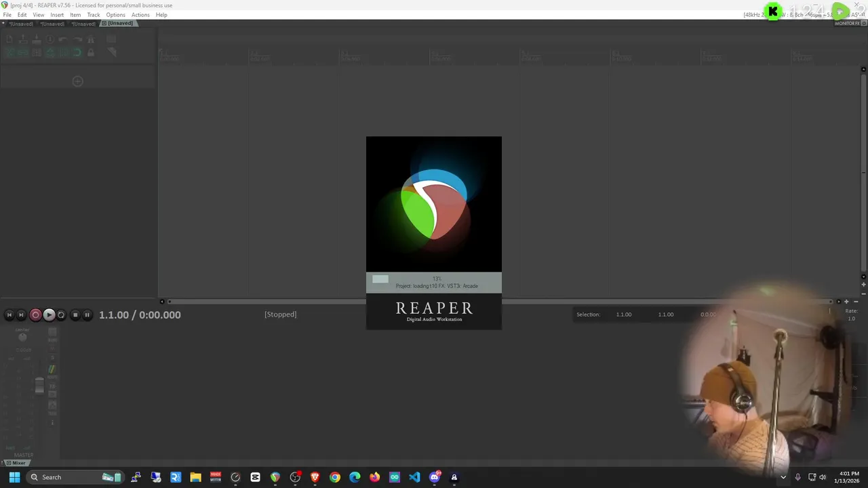Click the master track solo S button
This screenshot has width=868, height=488.
coord(52,358)
